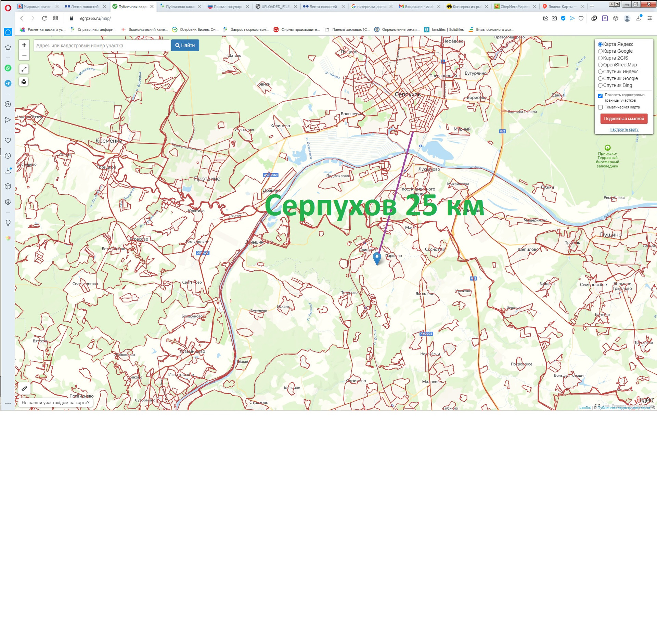Click the browser reload page icon
This screenshot has width=657, height=644.
click(44, 18)
